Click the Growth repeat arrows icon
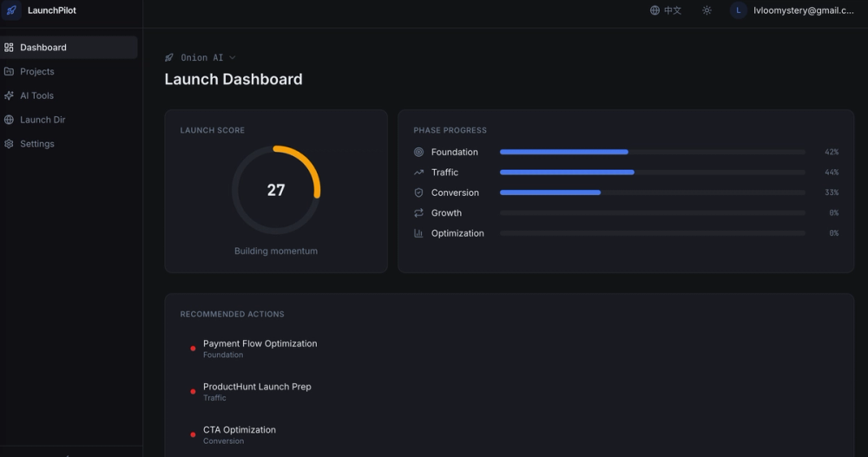 [x=418, y=213]
